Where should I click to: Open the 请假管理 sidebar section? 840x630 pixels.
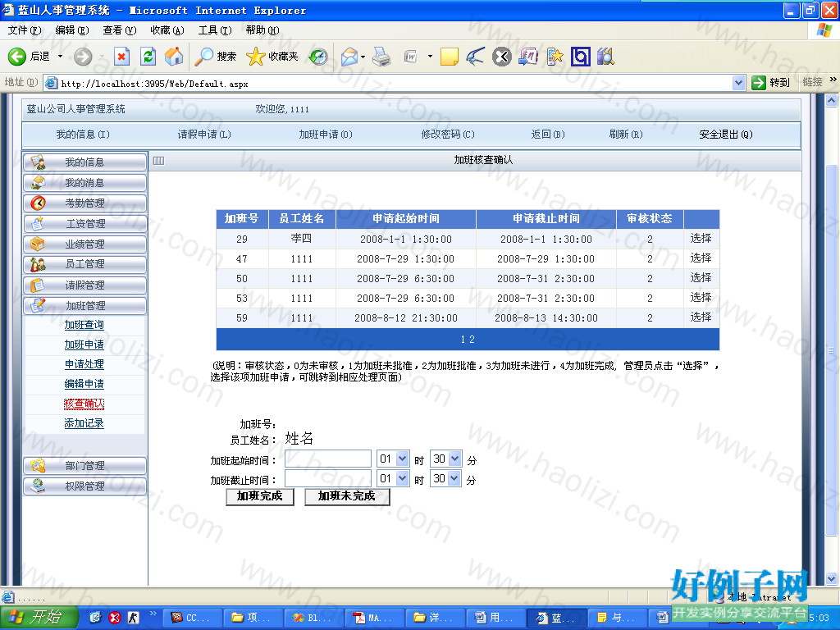[x=84, y=285]
